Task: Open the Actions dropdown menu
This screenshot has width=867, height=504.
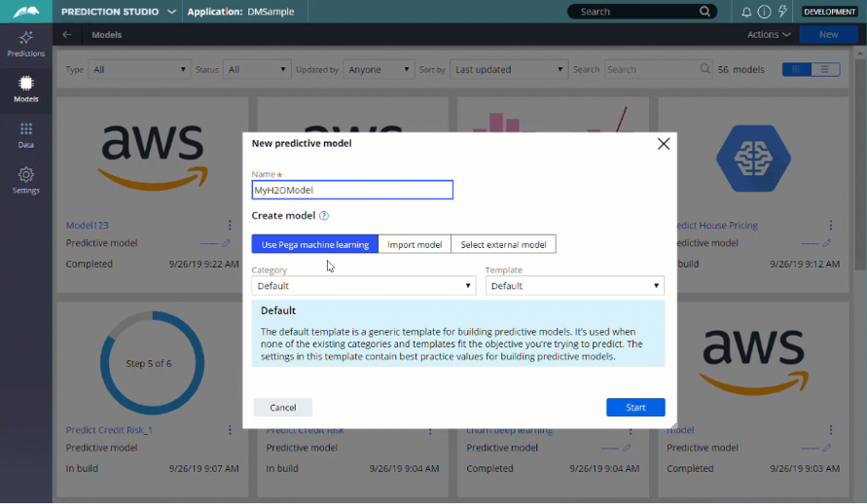Action: click(x=769, y=35)
